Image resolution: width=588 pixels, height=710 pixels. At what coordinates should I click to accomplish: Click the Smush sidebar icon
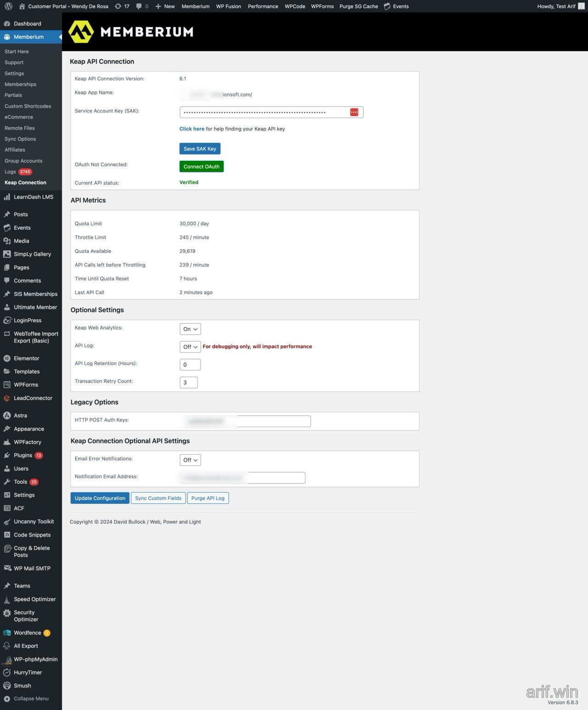pos(7,685)
